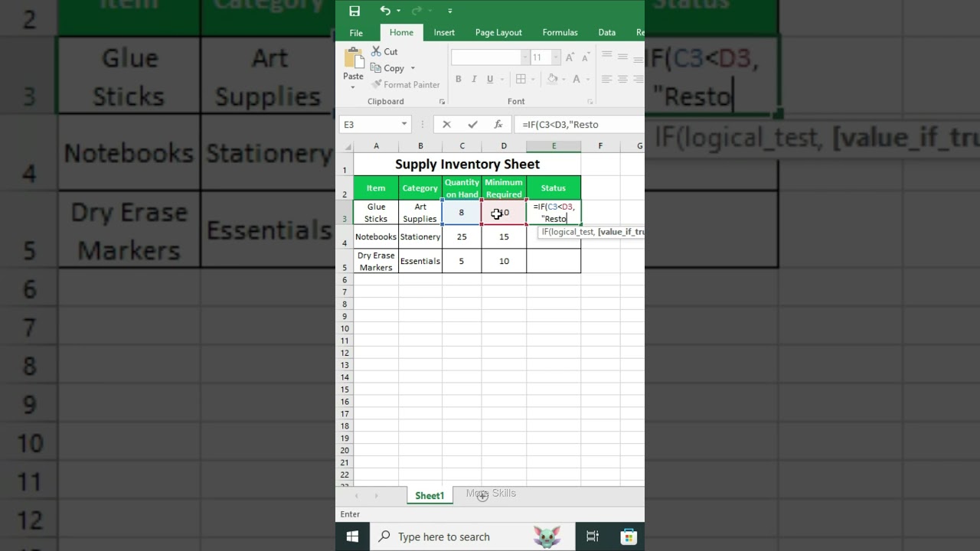Switch to the Insert ribbon tab
The image size is (980, 551).
[444, 33]
